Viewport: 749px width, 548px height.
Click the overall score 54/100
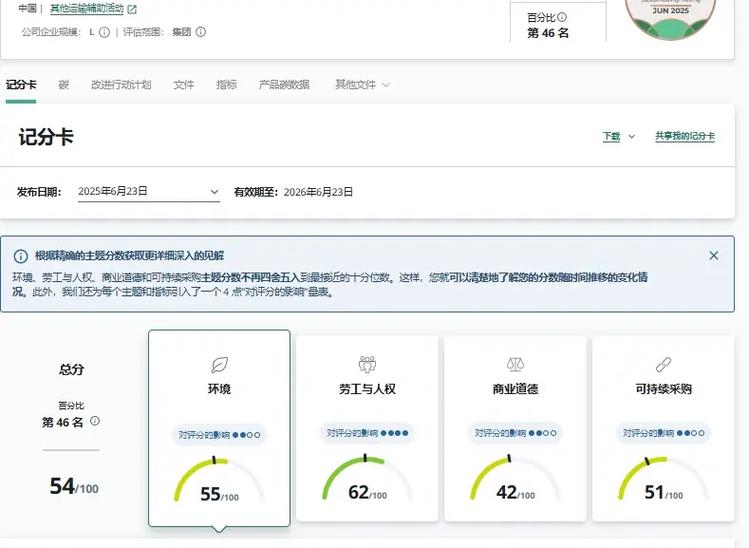click(74, 486)
